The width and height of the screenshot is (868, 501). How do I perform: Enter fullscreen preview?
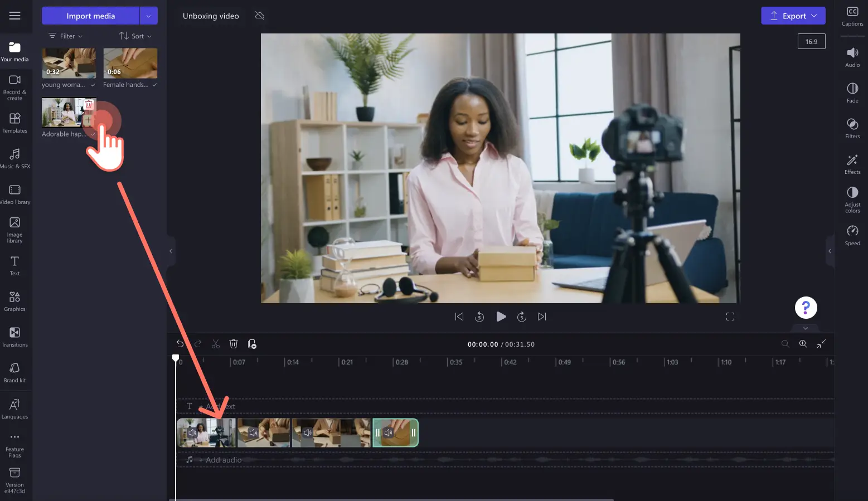(x=730, y=317)
